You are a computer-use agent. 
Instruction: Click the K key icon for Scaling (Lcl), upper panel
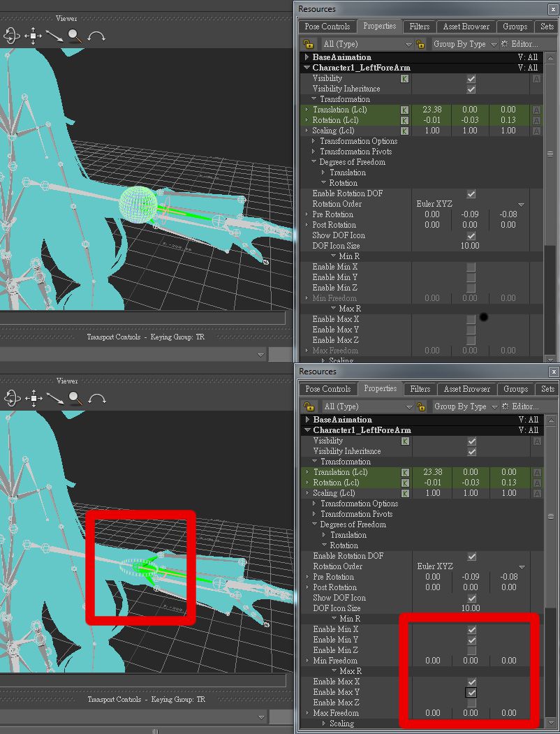tap(404, 131)
